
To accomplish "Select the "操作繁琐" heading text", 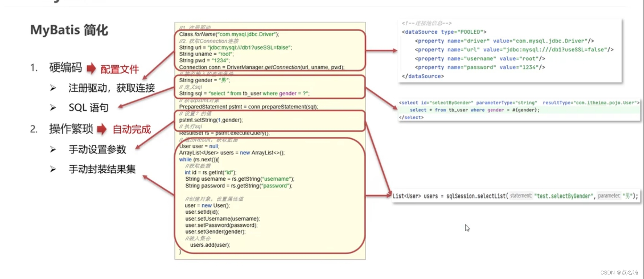I will 71,129.
